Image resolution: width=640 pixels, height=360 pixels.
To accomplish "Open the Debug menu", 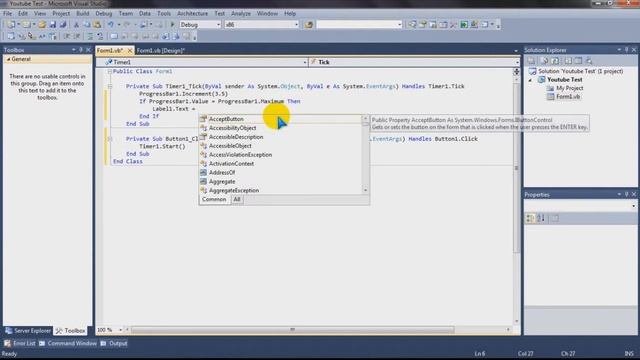I will pyautogui.click(x=104, y=13).
